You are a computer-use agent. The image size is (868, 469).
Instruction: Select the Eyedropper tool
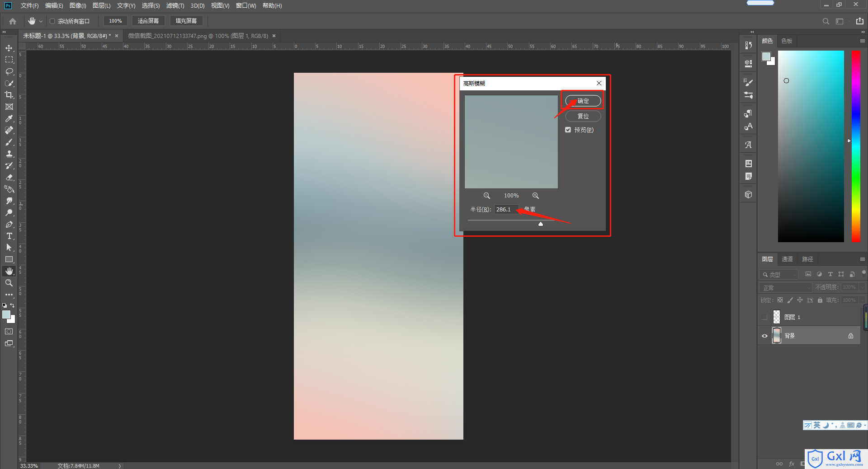tap(9, 118)
